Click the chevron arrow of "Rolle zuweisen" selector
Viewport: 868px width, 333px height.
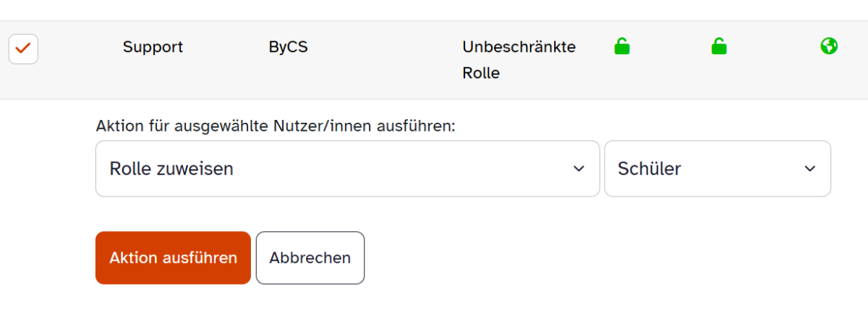pyautogui.click(x=579, y=168)
